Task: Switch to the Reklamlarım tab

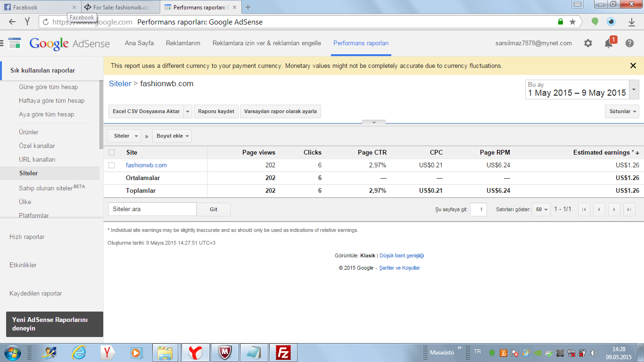Action: pos(183,43)
